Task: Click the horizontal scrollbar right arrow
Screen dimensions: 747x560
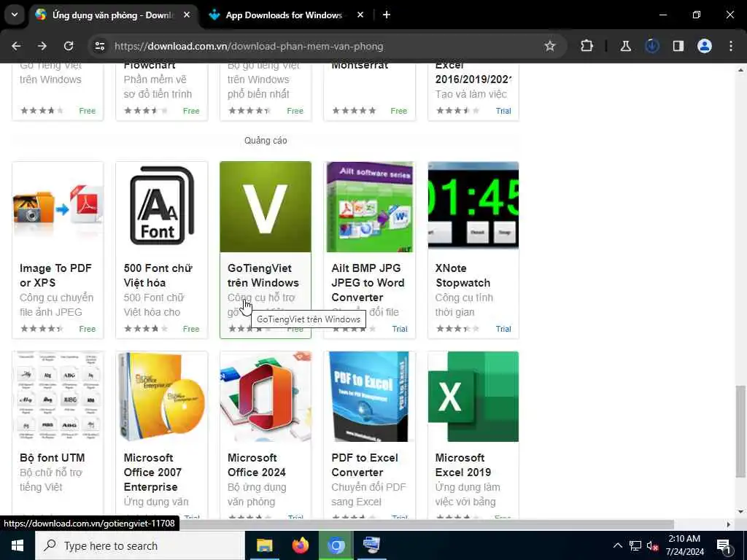Action: [729, 524]
